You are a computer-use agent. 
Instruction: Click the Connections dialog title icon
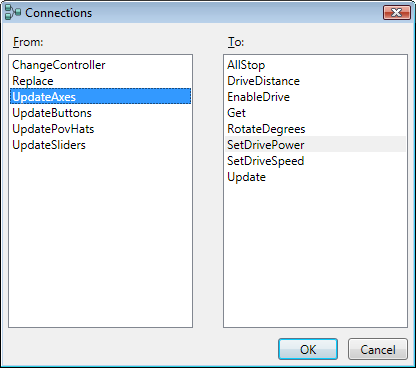[x=13, y=12]
